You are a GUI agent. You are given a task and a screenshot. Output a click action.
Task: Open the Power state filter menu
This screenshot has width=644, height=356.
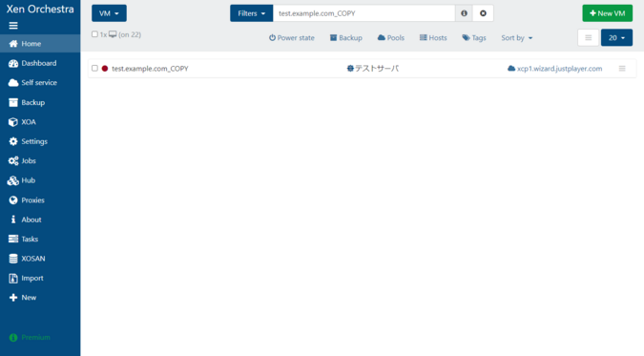(x=292, y=38)
